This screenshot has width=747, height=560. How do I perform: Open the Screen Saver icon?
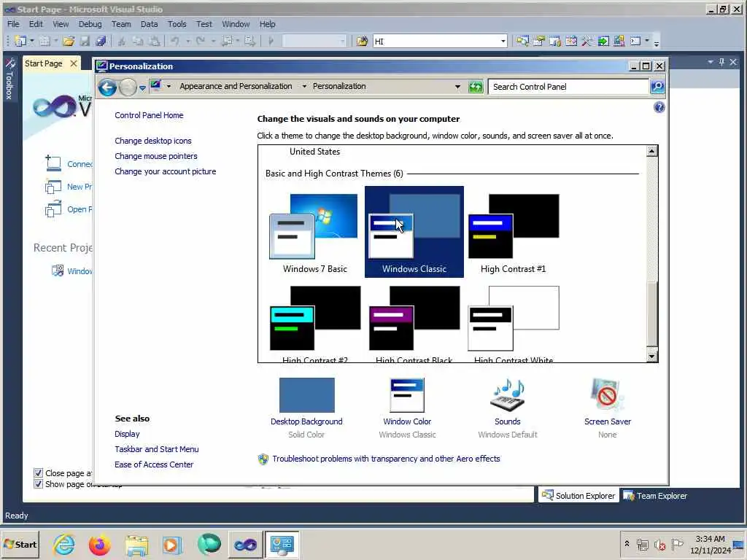tap(606, 394)
